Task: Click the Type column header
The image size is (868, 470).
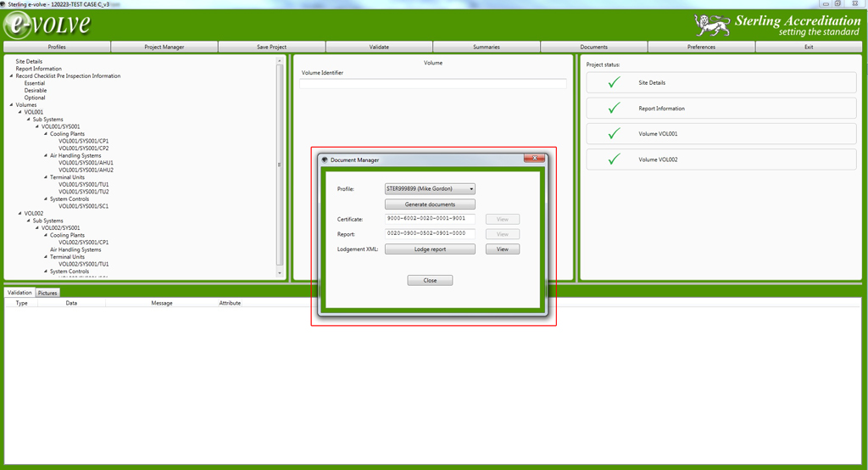Action: click(x=21, y=303)
